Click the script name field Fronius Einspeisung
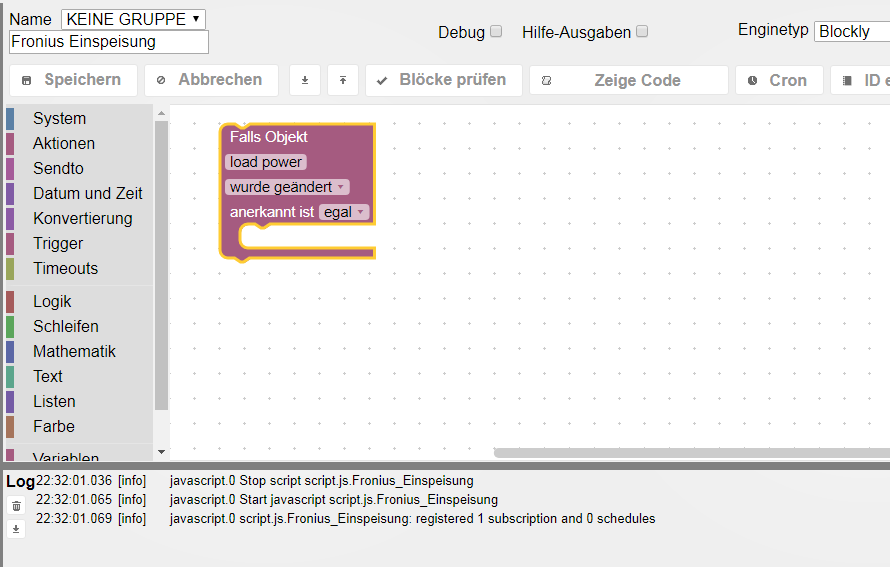This screenshot has height=567, width=890. [x=109, y=42]
